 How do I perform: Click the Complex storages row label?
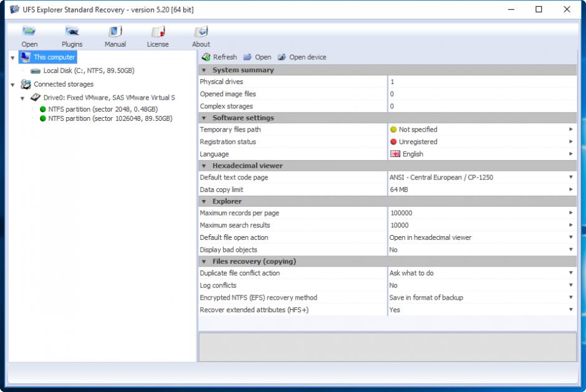tap(226, 106)
